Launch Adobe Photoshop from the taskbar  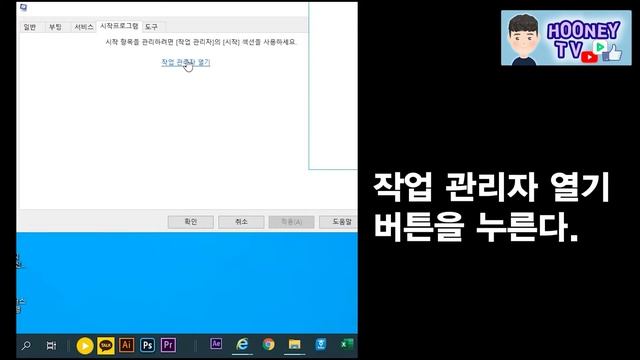[x=147, y=345]
